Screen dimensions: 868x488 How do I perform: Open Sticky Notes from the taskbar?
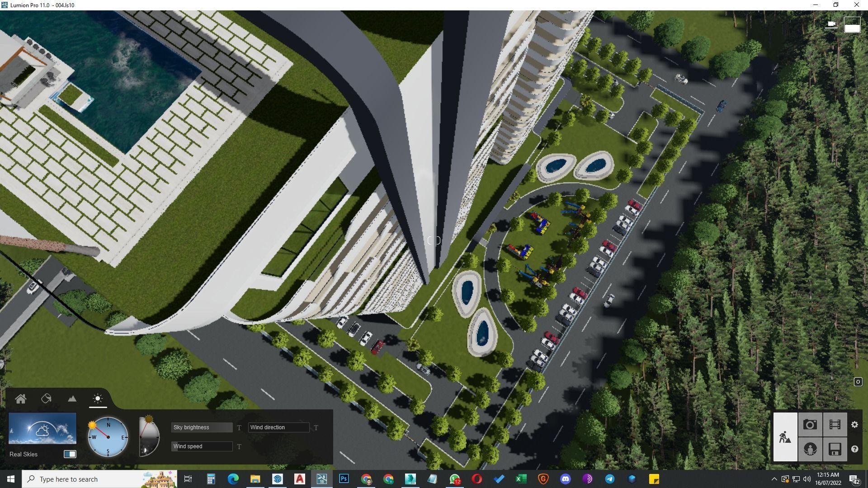point(654,479)
